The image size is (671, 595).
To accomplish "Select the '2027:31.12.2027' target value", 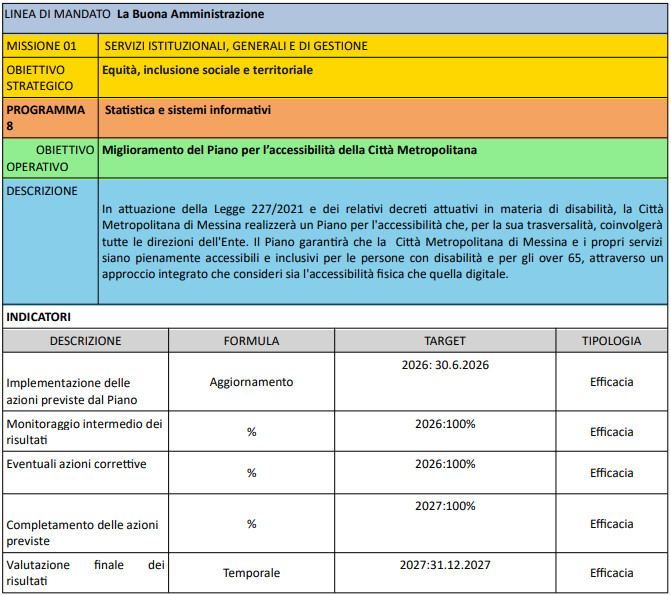I will pos(444,565).
